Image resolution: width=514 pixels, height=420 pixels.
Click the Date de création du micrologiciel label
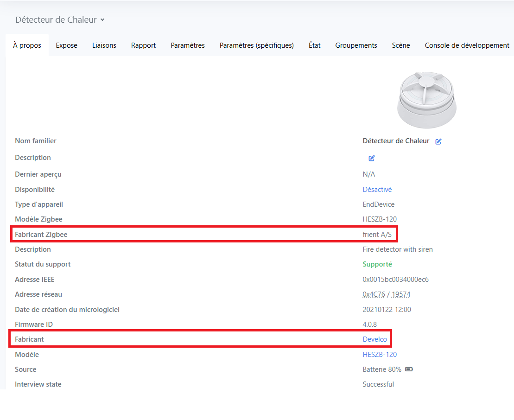click(x=67, y=310)
